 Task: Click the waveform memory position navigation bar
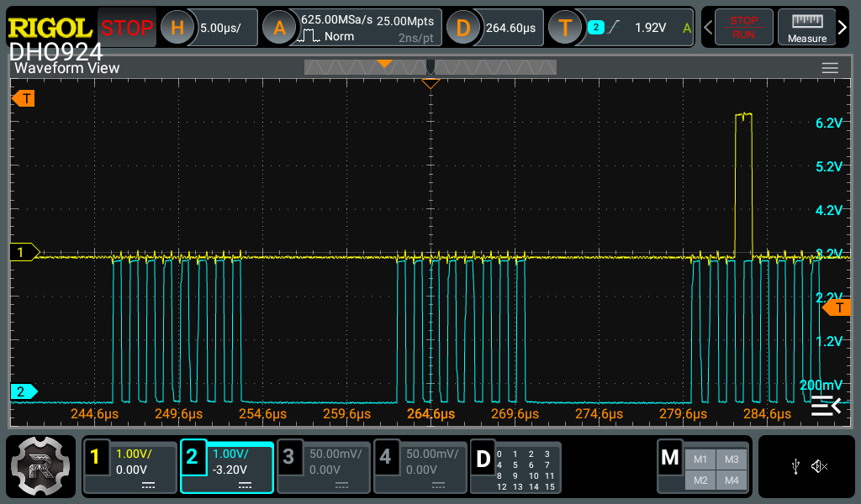click(x=430, y=67)
